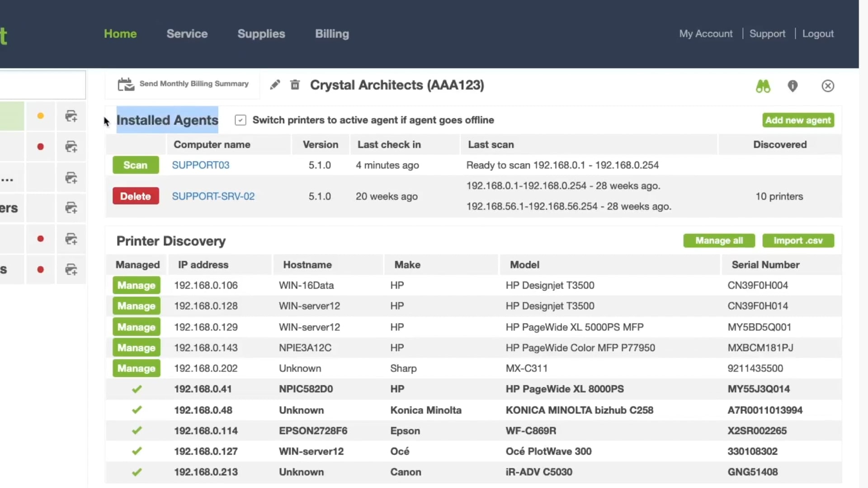
Task: Expand SUPPORT-SRV-02 agent details
Action: tap(213, 196)
